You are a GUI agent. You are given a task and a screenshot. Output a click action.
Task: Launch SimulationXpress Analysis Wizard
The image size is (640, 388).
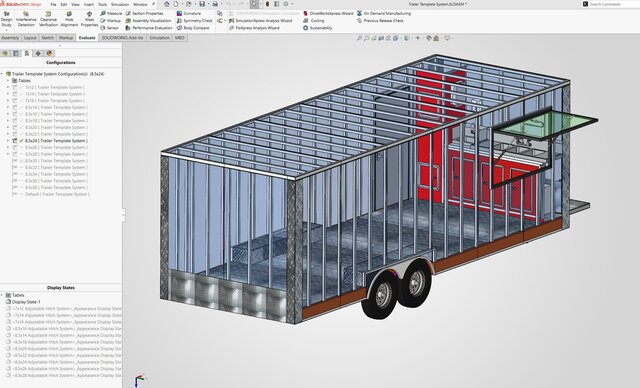(260, 21)
